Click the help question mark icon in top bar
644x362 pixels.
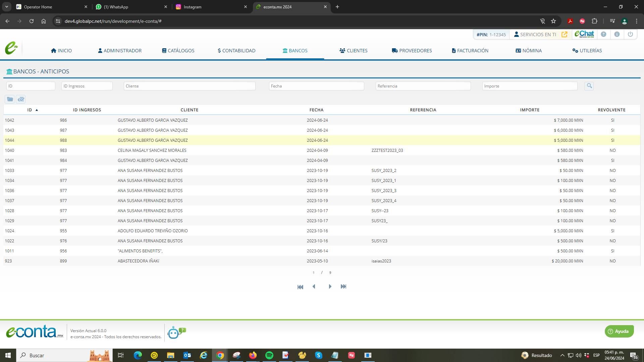603,34
